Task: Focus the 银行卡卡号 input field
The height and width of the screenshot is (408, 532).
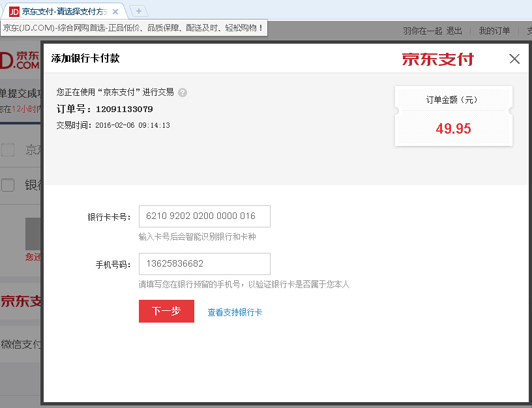Action: click(x=204, y=216)
